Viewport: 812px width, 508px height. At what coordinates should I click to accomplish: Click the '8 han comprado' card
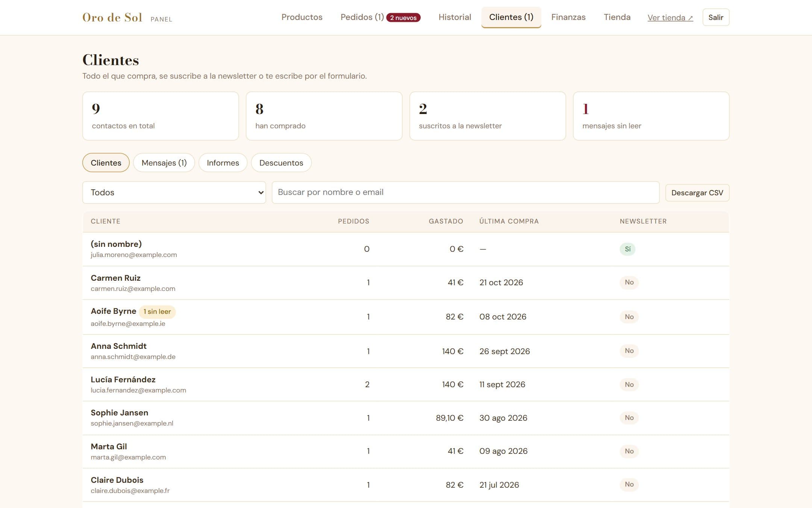click(324, 116)
